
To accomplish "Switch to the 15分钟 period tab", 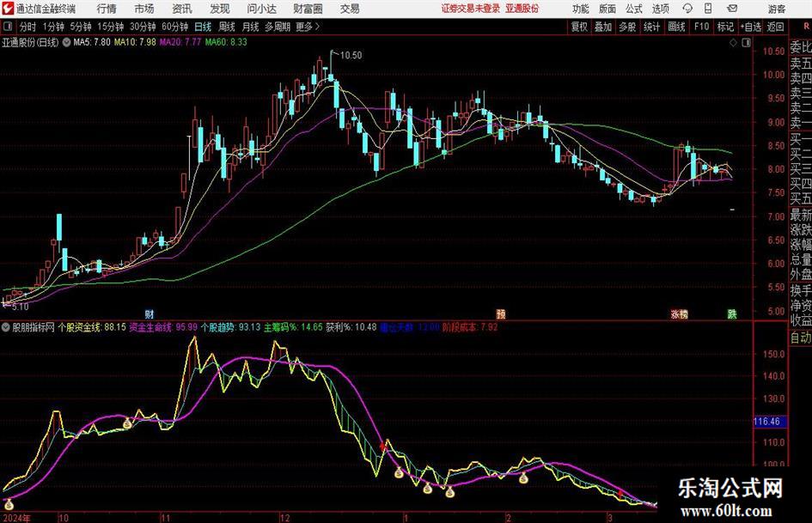I will coord(110,27).
